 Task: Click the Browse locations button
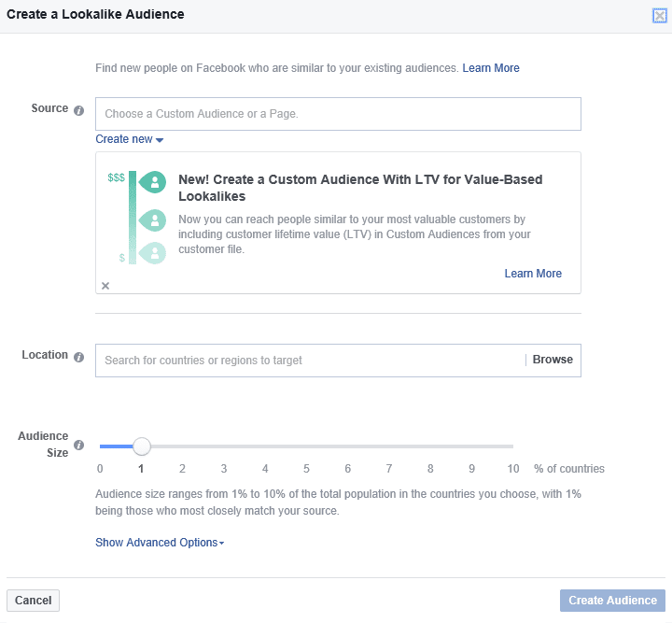click(x=553, y=360)
